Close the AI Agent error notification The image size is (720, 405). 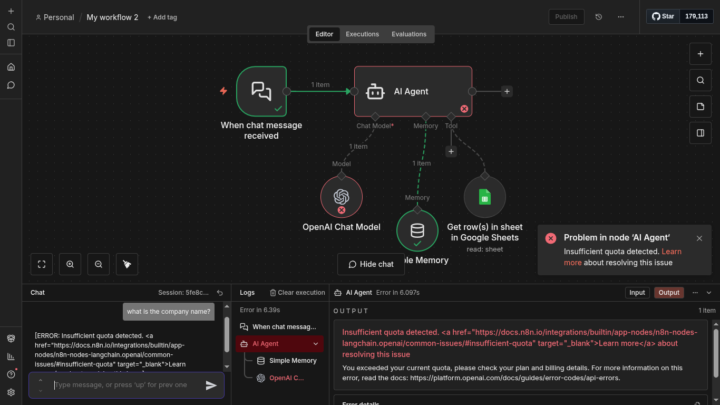[699, 238]
